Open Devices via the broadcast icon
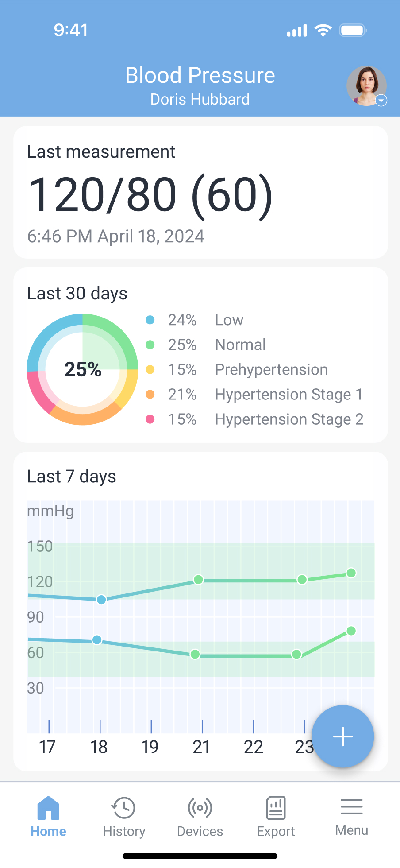 point(200,807)
